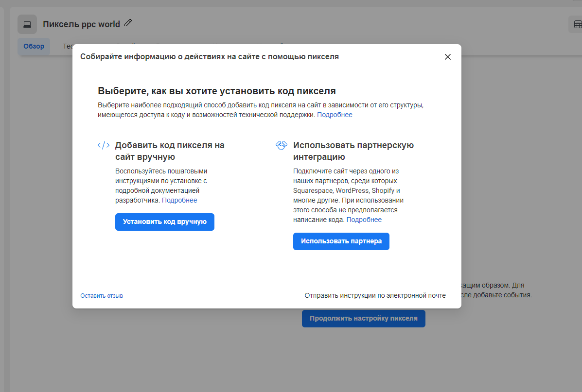
Task: Click the laptop pixel icon in header
Action: [x=27, y=24]
